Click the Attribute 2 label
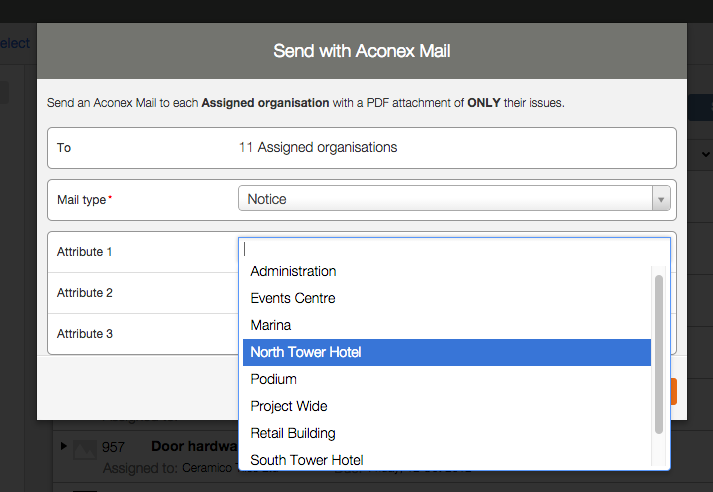Screen dimensions: 713x492 tap(85, 293)
